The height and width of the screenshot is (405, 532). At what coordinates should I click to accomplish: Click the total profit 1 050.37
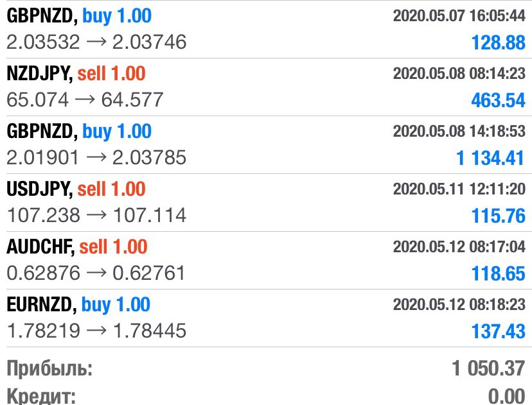[488, 369]
